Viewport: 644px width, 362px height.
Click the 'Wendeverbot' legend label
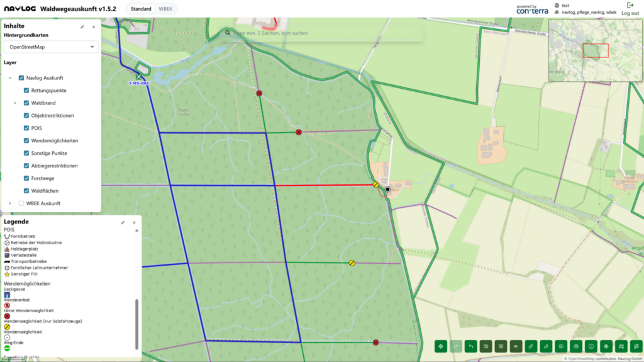click(16, 300)
